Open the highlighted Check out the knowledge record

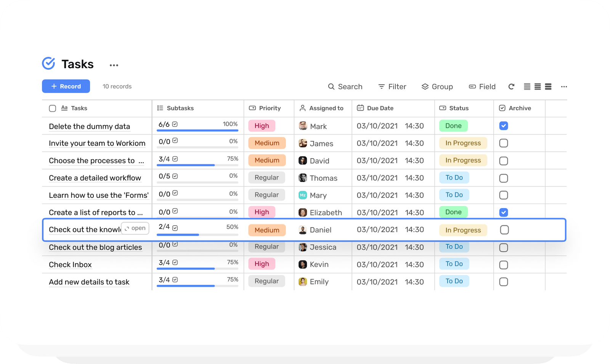[135, 228]
